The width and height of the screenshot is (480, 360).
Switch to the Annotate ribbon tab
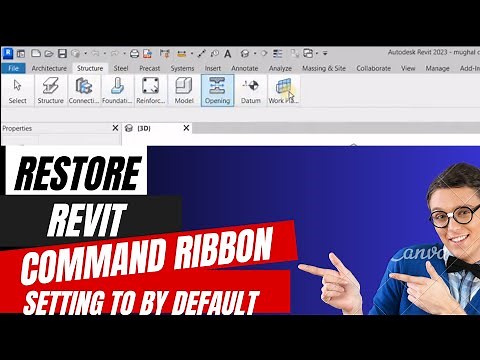click(x=245, y=68)
